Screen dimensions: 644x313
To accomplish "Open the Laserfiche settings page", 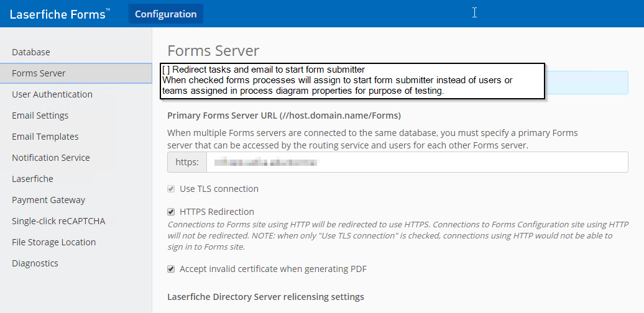I will (32, 179).
